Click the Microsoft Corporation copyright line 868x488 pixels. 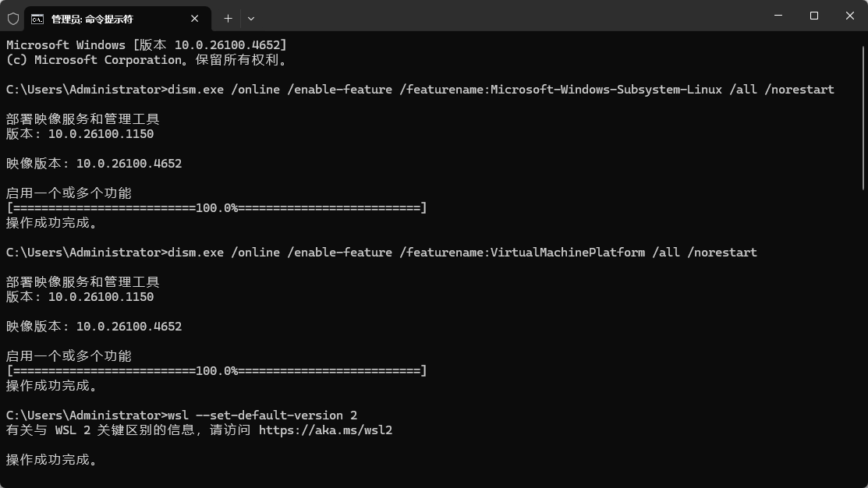(146, 60)
